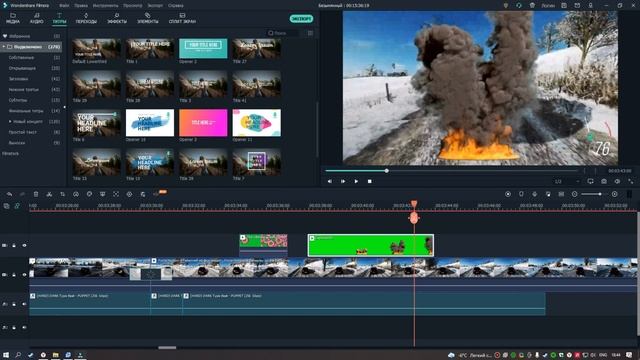The image size is (640, 360).
Task: Zoom in the timeline with plus icon
Action: coord(615,194)
